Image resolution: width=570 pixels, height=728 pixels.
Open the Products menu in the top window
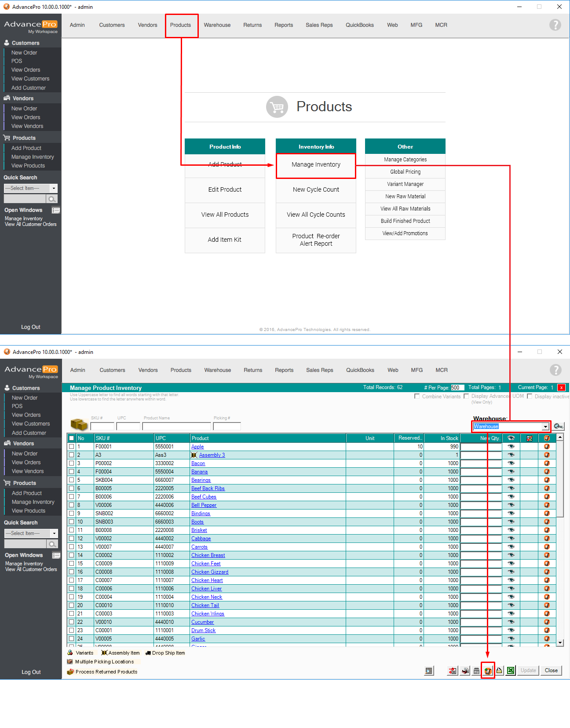[x=180, y=25]
